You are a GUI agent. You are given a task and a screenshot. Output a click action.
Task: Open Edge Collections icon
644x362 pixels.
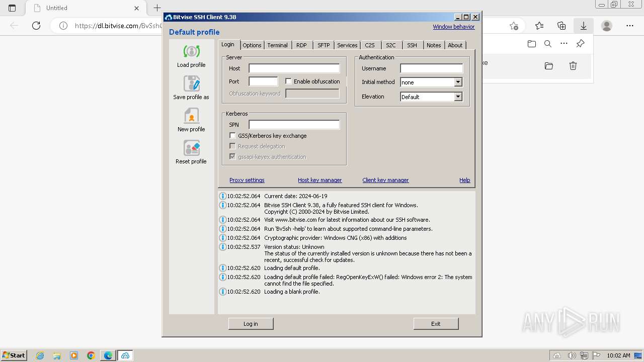coord(561,26)
